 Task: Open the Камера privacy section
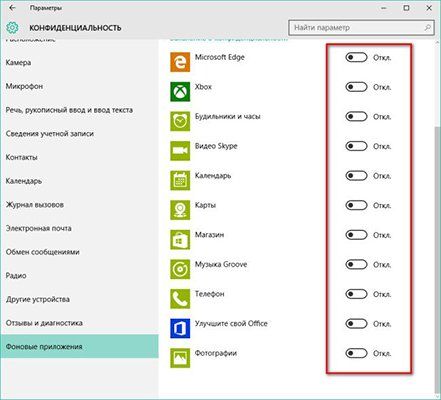click(79, 63)
